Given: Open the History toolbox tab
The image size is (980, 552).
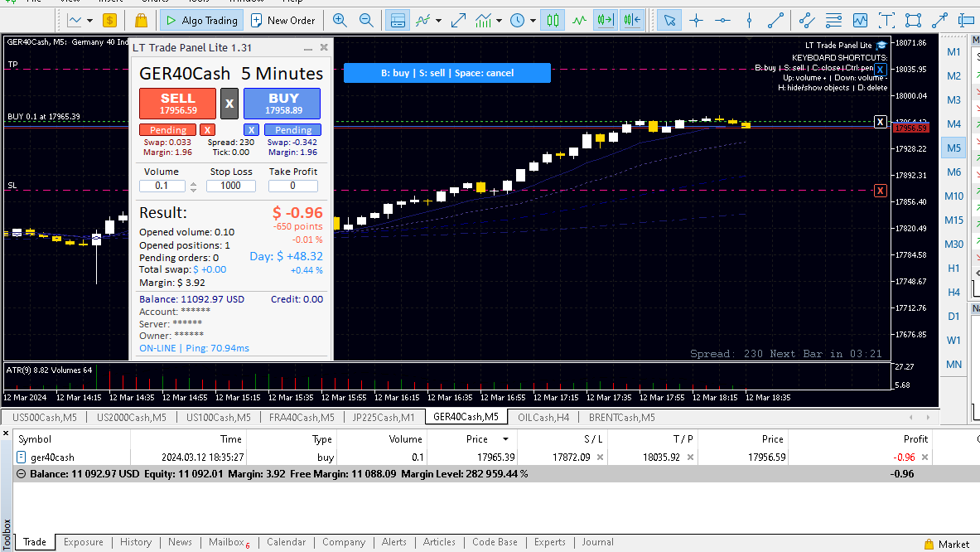Looking at the screenshot, I should (x=136, y=542).
